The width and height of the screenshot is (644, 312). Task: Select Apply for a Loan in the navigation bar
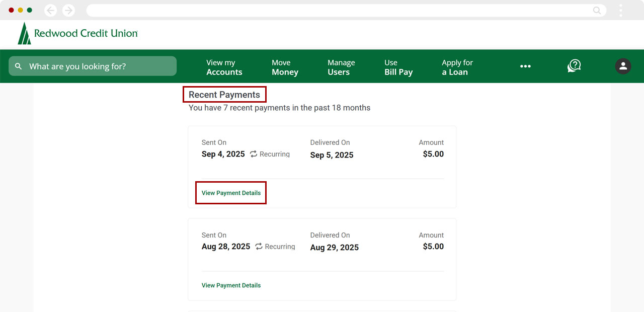pos(457,67)
